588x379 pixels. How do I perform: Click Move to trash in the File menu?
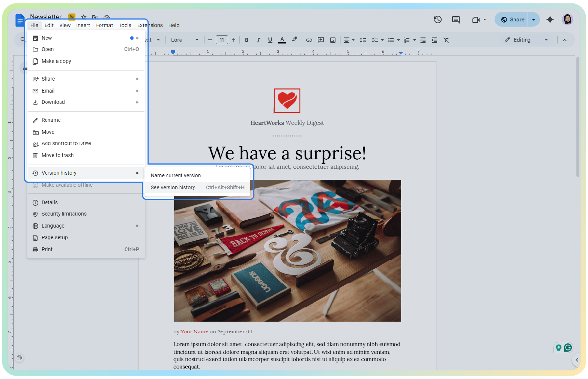86,155
